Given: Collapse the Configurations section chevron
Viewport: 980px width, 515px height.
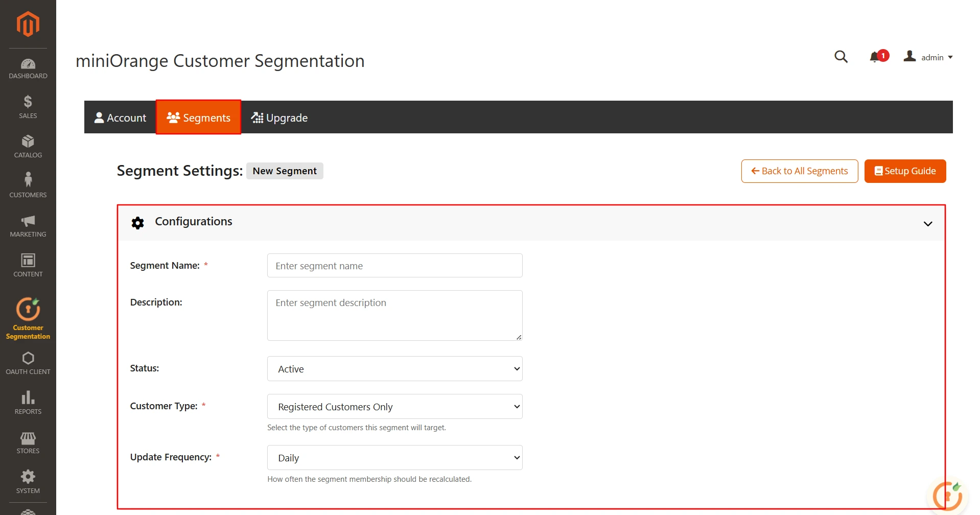Looking at the screenshot, I should [x=927, y=223].
